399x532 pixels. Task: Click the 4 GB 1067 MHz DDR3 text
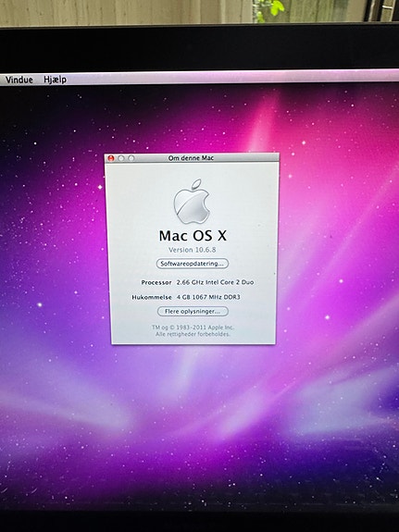click(x=208, y=297)
